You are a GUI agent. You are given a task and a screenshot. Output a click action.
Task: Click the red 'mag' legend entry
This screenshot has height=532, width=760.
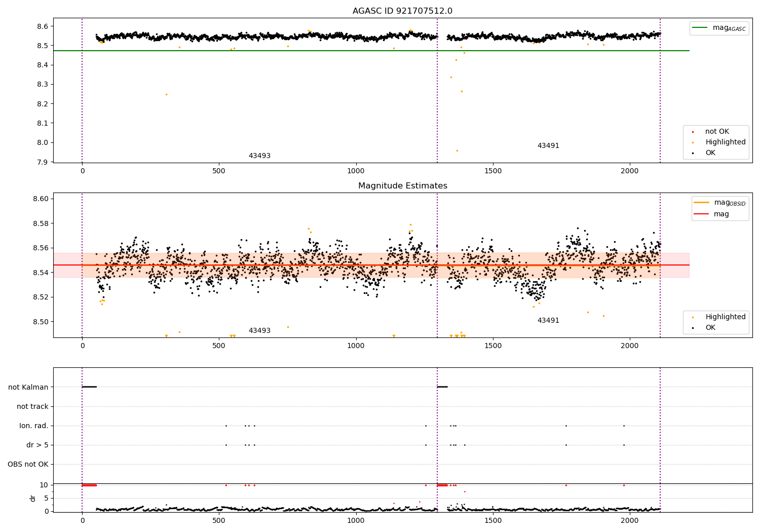pos(711,214)
